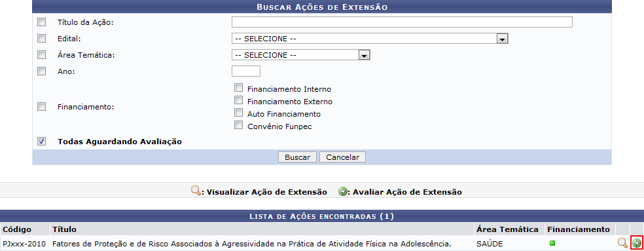Uncheck Todas Aguardando Avaliação
The height and width of the screenshot is (251, 644).
[41, 141]
